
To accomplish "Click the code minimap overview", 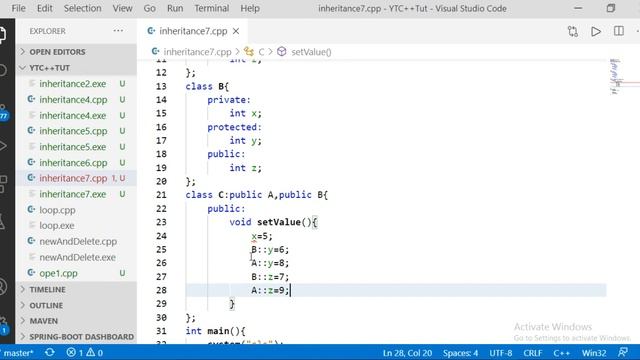I will 616,78.
